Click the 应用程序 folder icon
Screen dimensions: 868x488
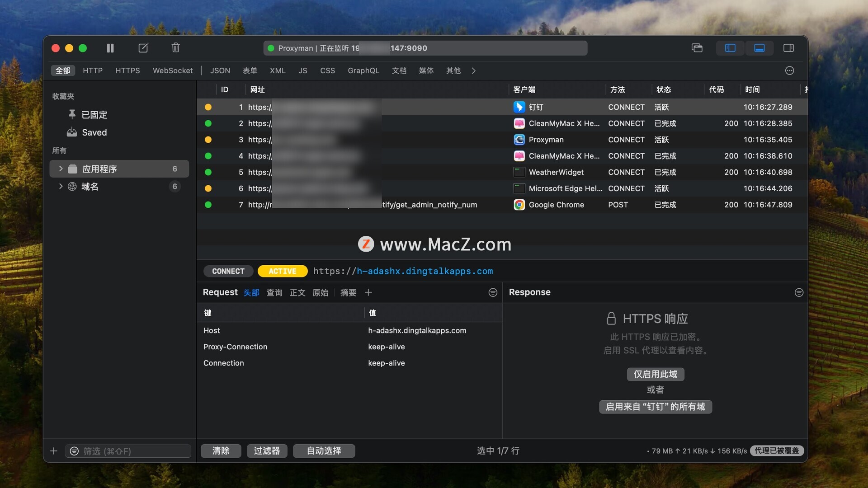pos(72,169)
